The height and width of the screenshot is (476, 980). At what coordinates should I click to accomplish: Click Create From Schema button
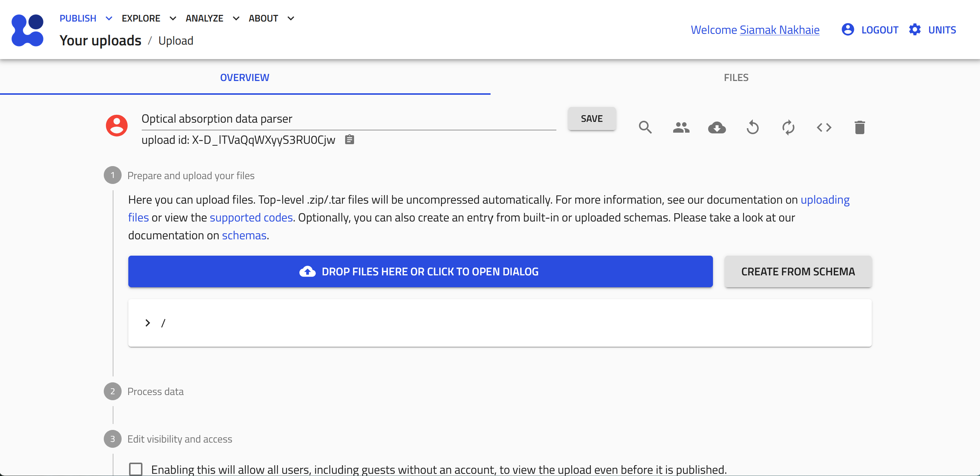pyautogui.click(x=798, y=272)
